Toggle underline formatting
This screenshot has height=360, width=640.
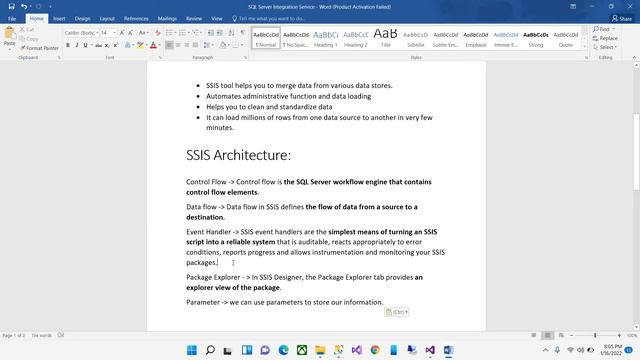pyautogui.click(x=85, y=45)
